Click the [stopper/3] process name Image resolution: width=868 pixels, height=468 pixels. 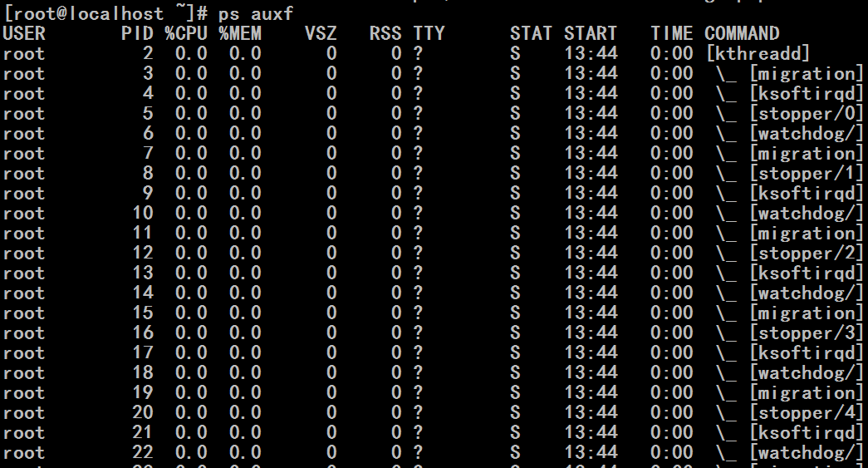pyautogui.click(x=807, y=333)
